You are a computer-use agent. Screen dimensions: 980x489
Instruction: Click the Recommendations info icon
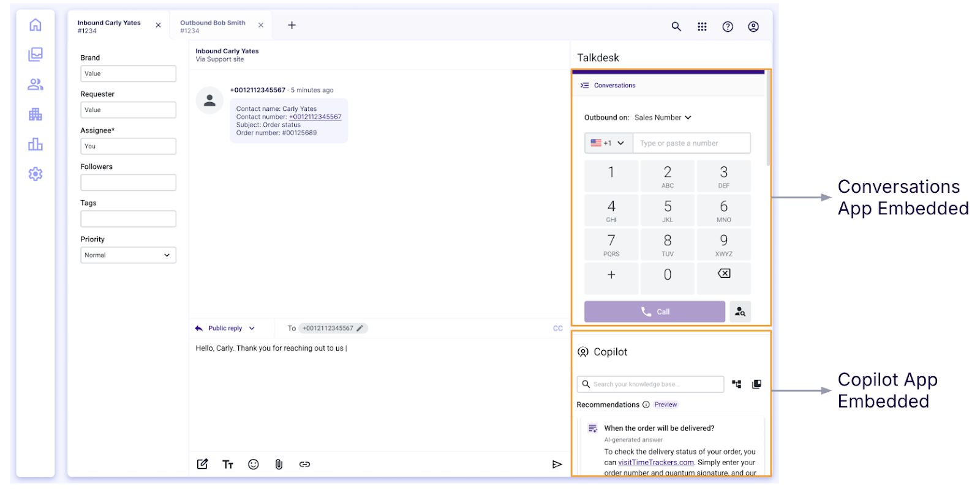(x=646, y=405)
